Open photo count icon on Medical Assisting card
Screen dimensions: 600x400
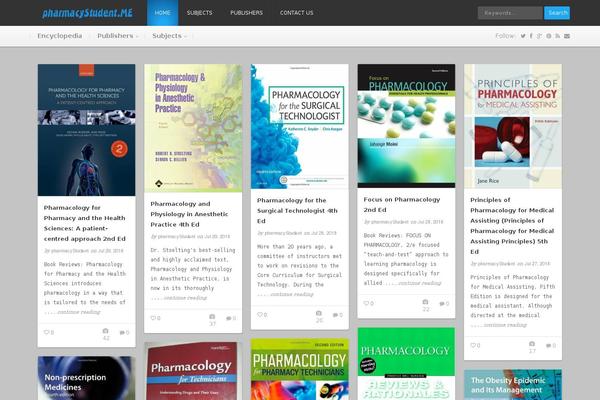532,344
